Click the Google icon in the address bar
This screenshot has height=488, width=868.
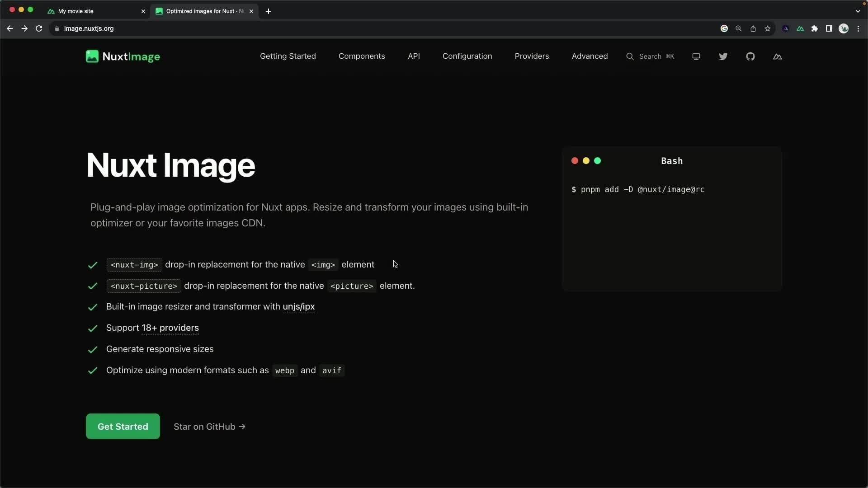(x=724, y=28)
